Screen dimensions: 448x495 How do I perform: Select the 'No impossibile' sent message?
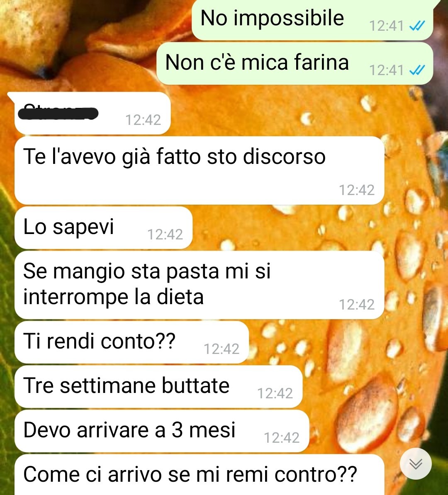point(312,20)
